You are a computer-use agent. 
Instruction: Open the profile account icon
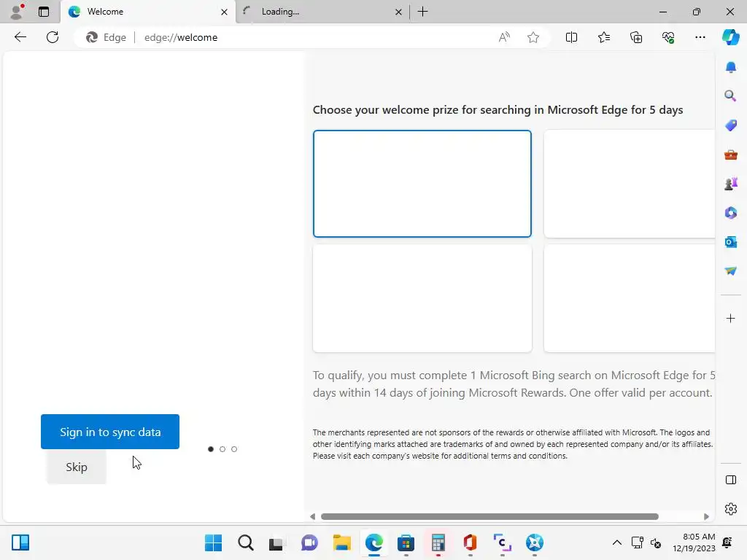click(18, 12)
